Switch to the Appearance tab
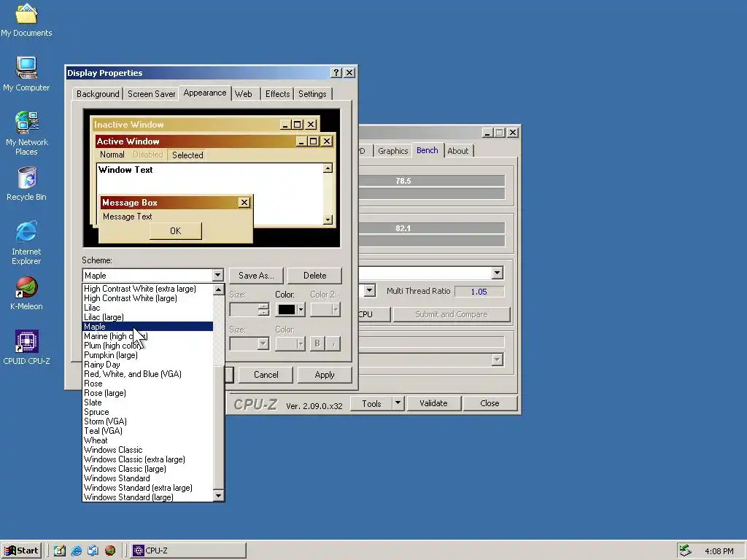Viewport: 747px width, 560px height. click(x=205, y=93)
